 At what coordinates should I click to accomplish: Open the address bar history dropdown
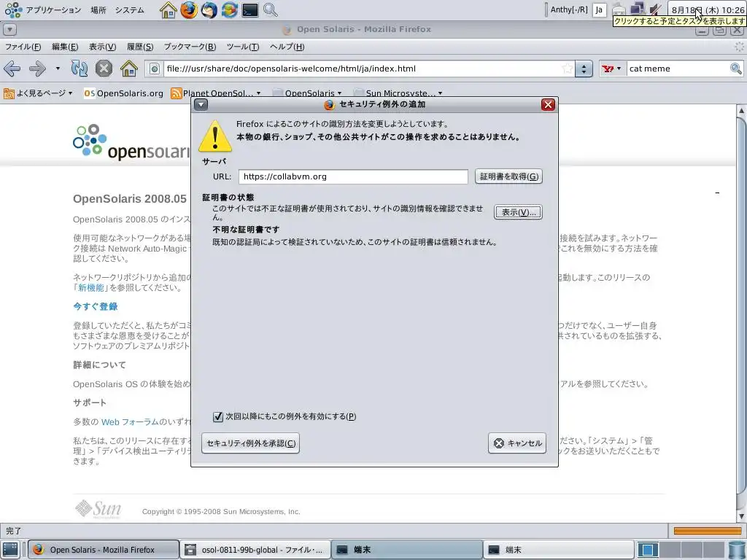pos(584,69)
